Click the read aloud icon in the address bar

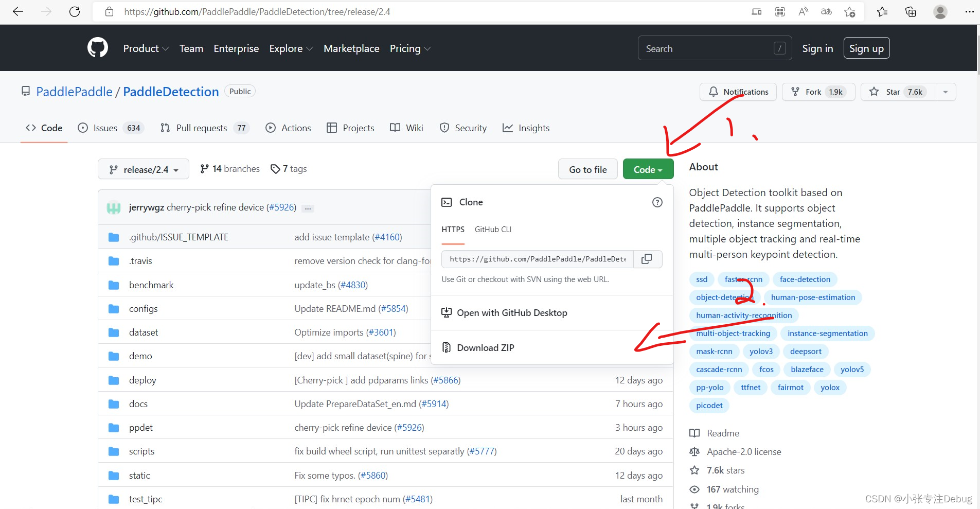click(x=803, y=11)
